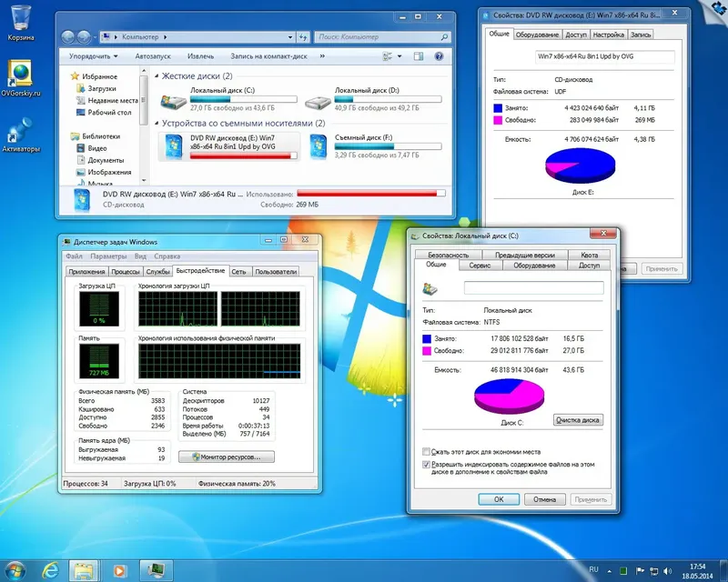Collapse the Жесткие диски group
This screenshot has width=728, height=582.
[157, 76]
